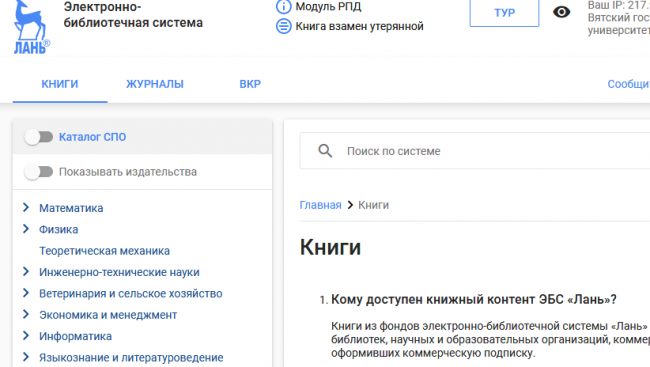Screen dimensions: 650x367
Task: Click the Сообщить link
Action: point(628,84)
